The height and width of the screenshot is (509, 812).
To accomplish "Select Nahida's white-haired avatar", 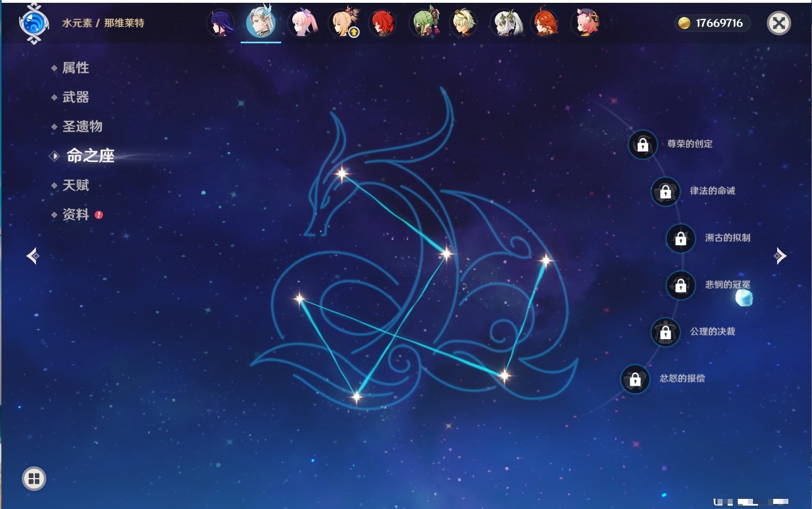I will tap(507, 24).
